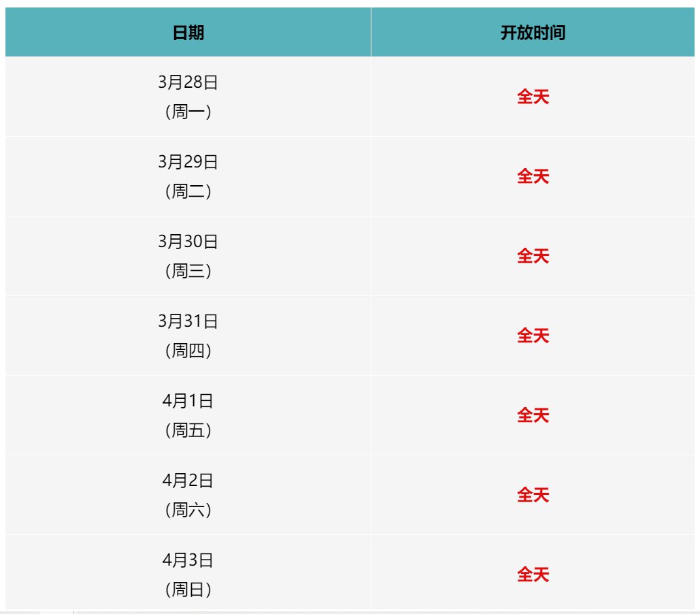Click 全天 in the 4月1日 row
Viewport: 700px width, 614px height.
533,415
